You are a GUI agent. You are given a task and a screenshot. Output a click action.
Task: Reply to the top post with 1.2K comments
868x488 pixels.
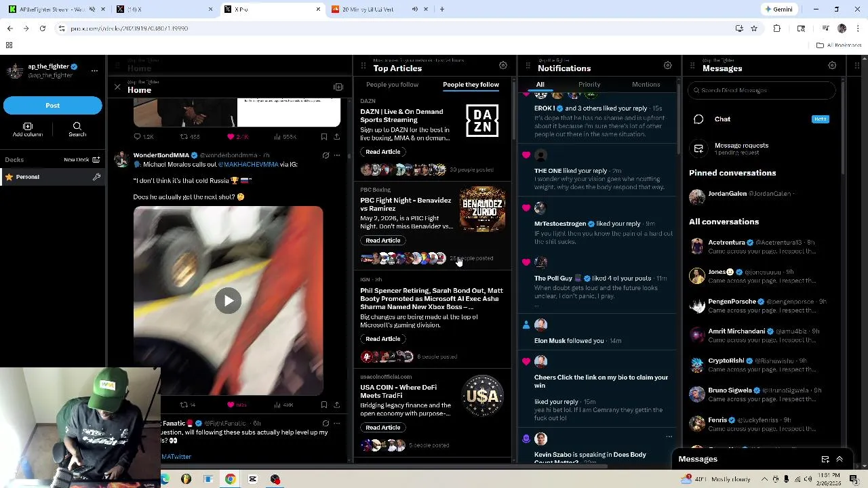tap(143, 137)
